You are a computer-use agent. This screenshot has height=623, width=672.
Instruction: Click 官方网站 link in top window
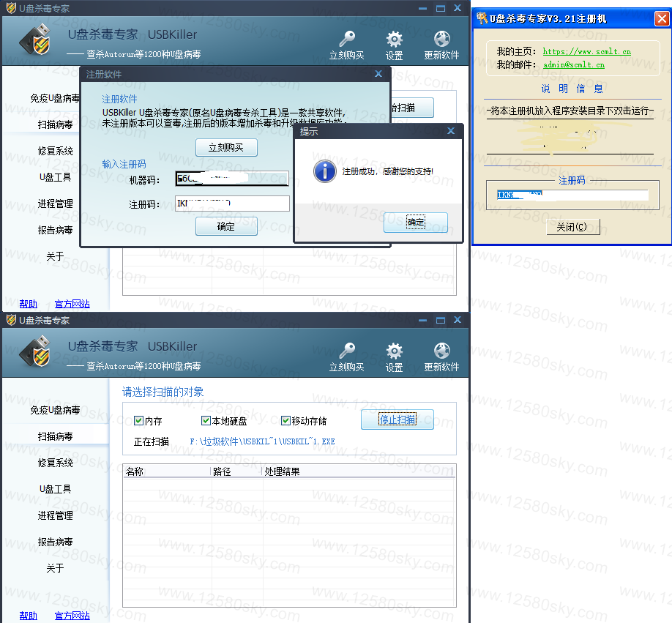tap(72, 304)
